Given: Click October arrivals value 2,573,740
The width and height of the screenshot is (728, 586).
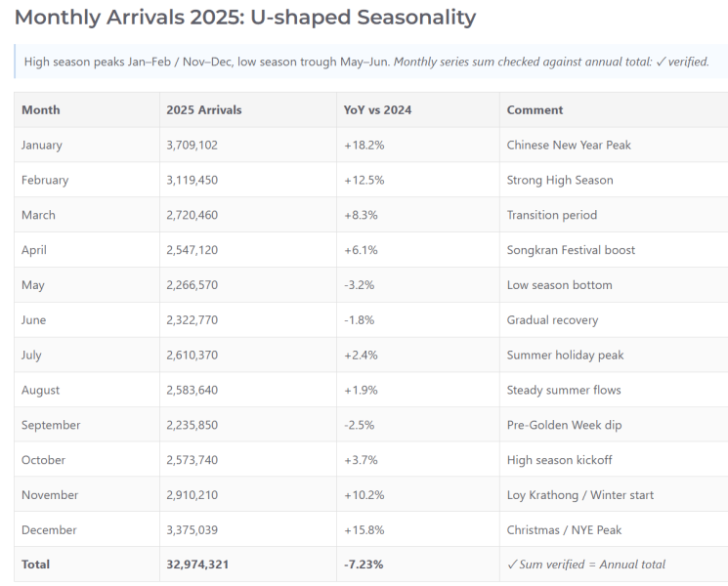Looking at the screenshot, I should [193, 460].
